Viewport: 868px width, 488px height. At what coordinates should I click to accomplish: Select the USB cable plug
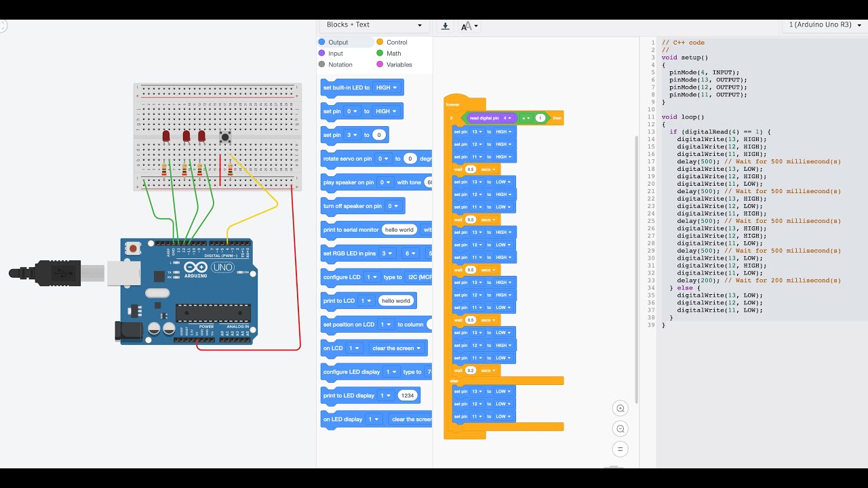point(58,273)
